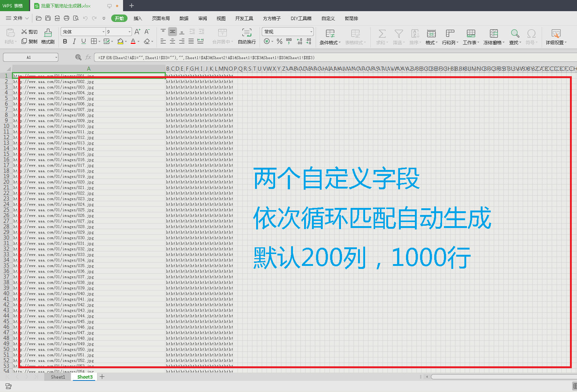Open the 查找 find button
Screen dimensions: 577x392
(515, 37)
